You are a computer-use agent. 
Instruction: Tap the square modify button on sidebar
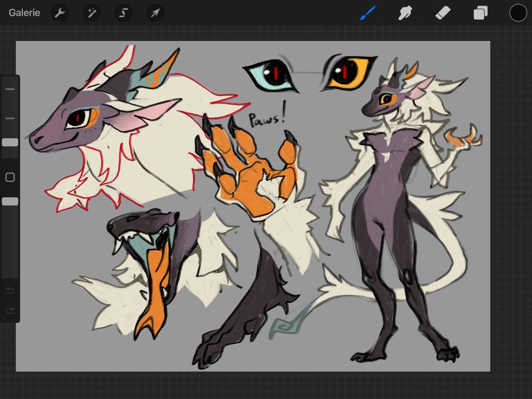[10, 177]
